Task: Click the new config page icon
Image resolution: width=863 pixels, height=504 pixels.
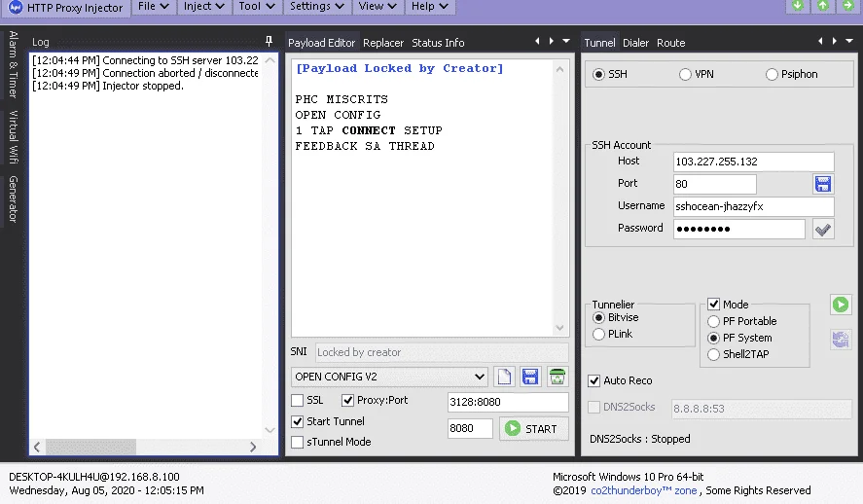Action: tap(504, 377)
